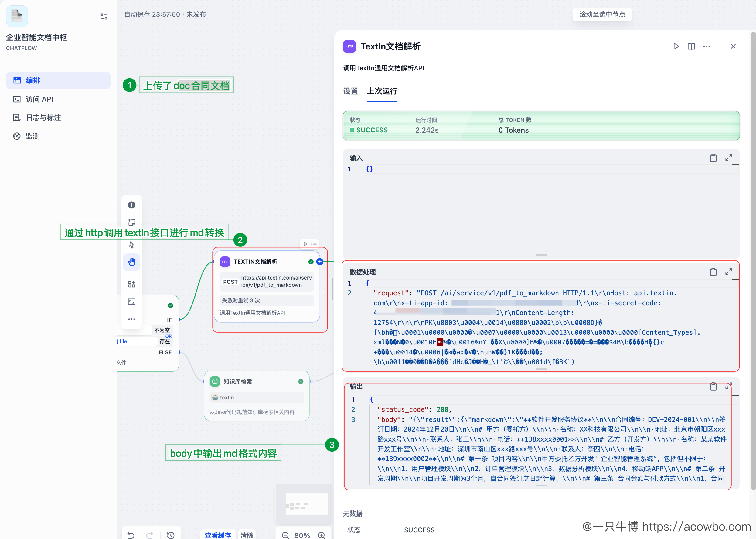Expand the 输入 code block fullscreen
The width and height of the screenshot is (756, 539).
tap(728, 158)
